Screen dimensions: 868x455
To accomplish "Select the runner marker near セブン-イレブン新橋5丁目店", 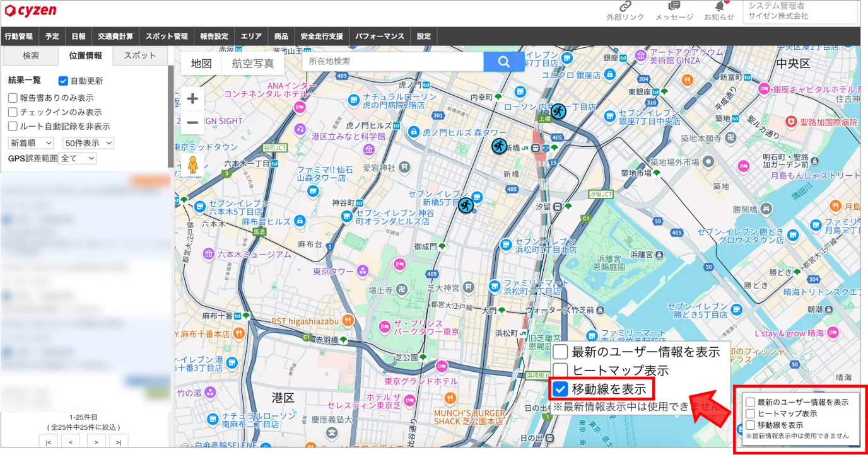I will (x=466, y=205).
